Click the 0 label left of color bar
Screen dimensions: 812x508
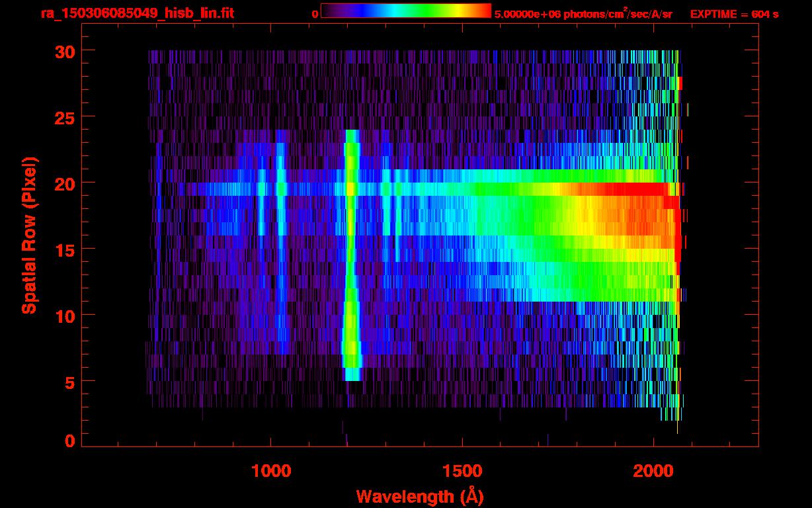pyautogui.click(x=315, y=14)
